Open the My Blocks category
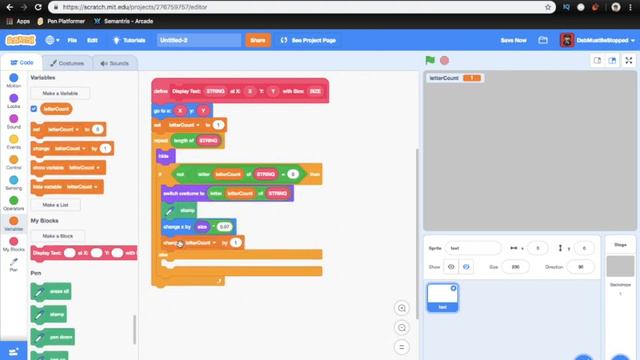 [13, 244]
